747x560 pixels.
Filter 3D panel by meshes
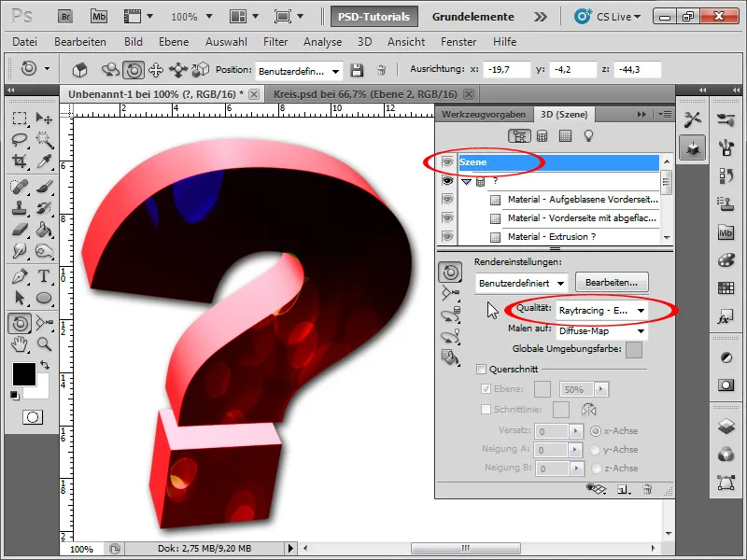point(542,136)
